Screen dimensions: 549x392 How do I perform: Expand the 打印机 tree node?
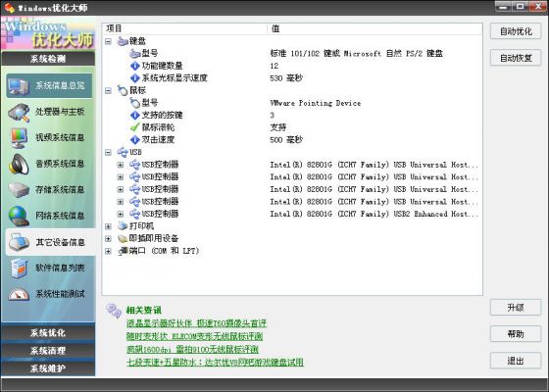click(x=108, y=226)
